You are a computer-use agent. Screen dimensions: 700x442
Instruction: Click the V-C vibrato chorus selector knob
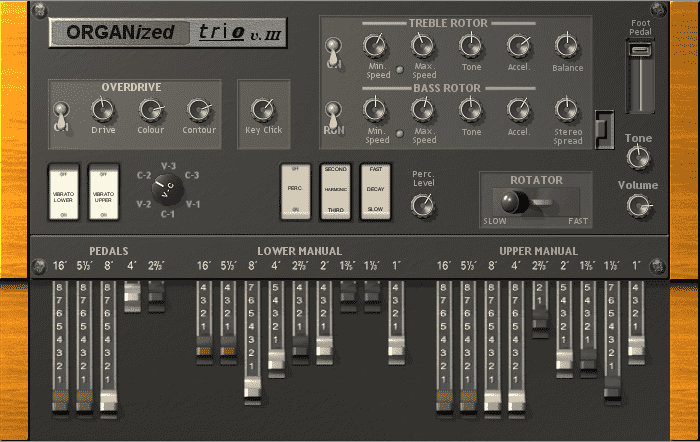tap(168, 190)
